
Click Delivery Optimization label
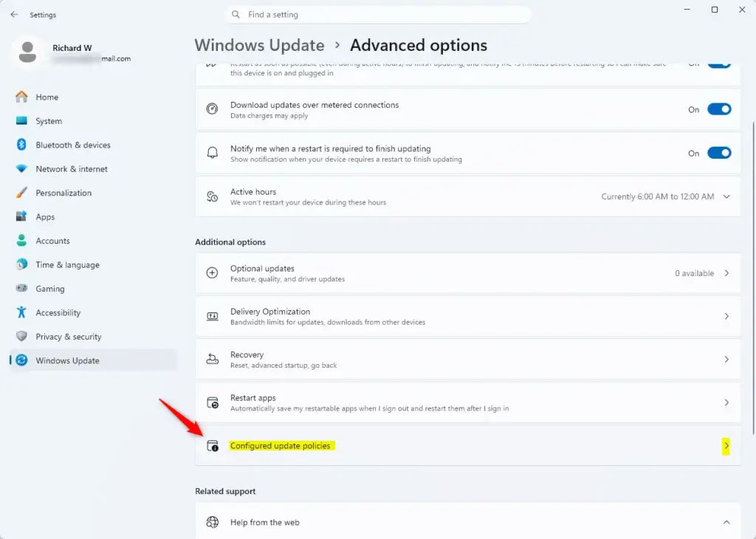pos(270,312)
